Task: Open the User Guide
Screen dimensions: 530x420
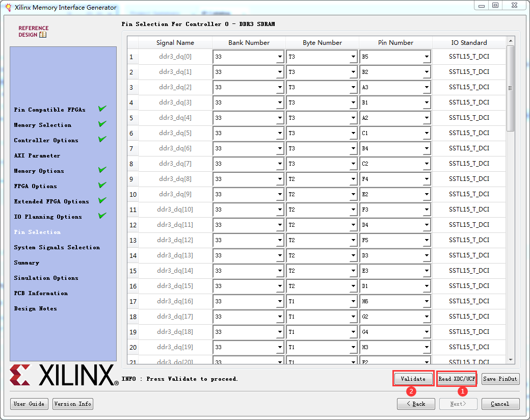Action: point(29,404)
